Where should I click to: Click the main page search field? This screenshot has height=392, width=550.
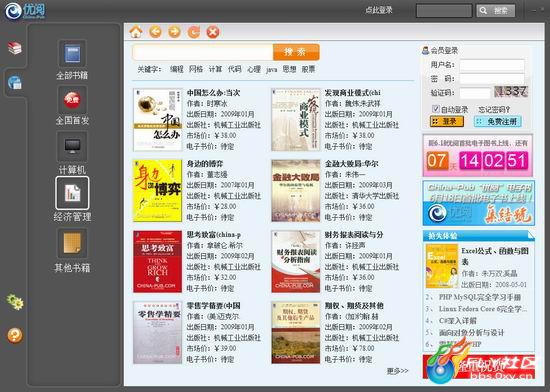click(203, 52)
